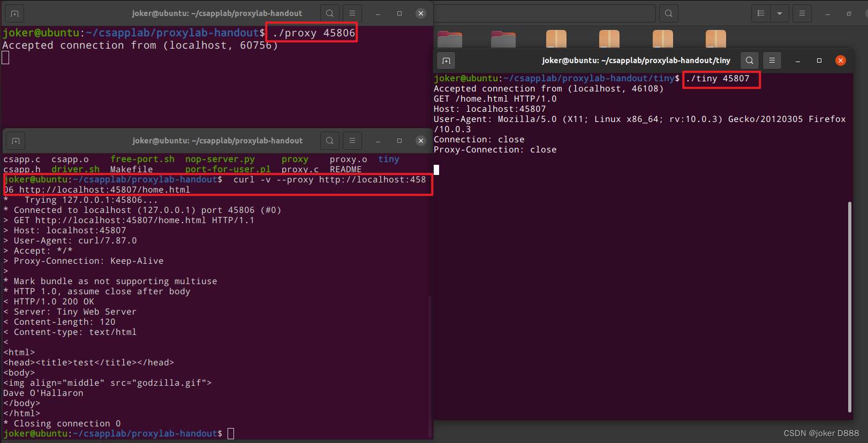868x443 pixels.
Task: Select second archive icon in file manager
Action: coord(609,39)
